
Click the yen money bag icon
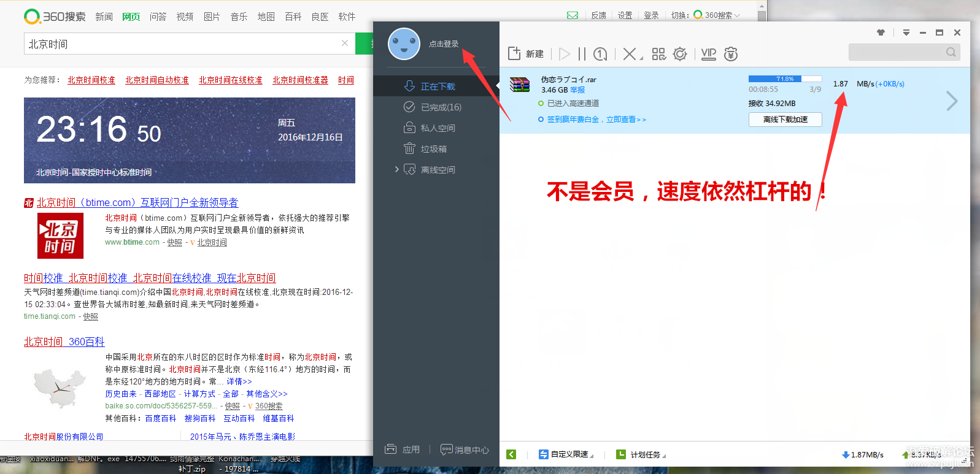point(731,54)
